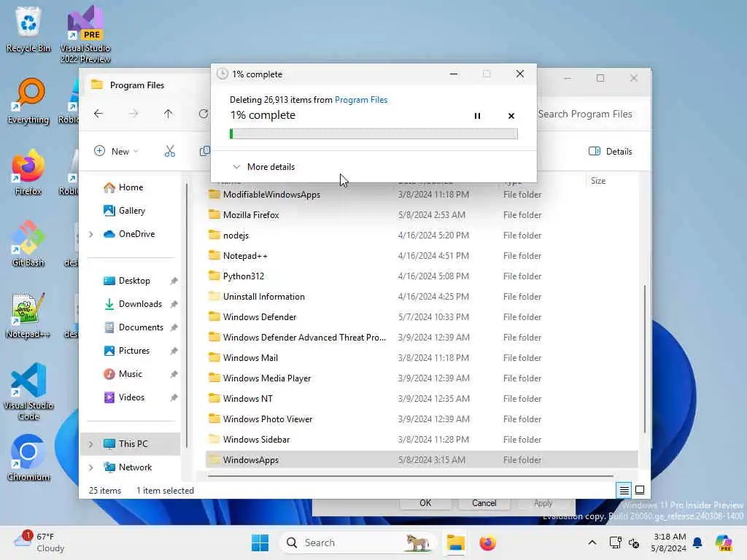Pause the delete operation
This screenshot has height=560, width=747.
coord(477,116)
